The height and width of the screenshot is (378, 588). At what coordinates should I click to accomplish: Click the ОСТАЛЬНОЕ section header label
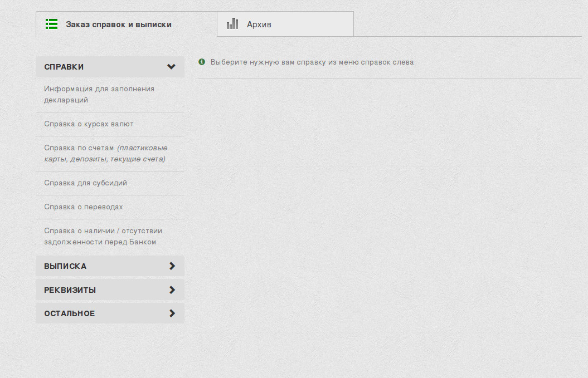(x=69, y=313)
